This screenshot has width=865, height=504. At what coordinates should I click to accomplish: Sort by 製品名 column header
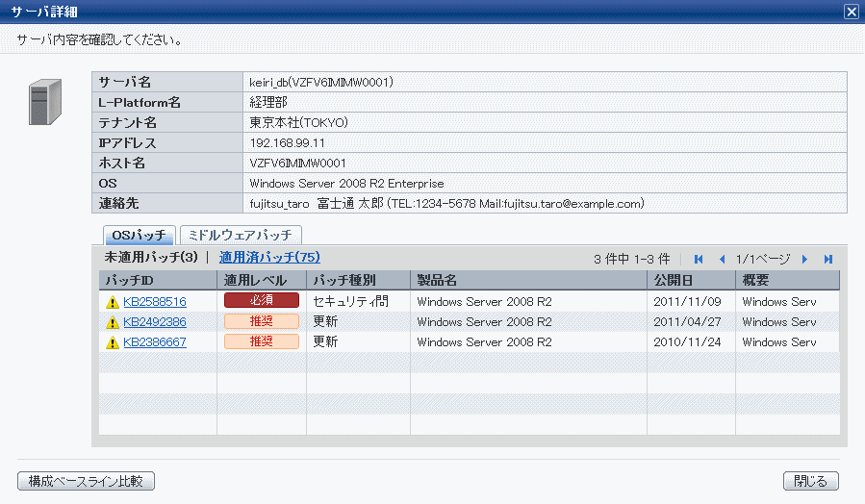click(x=528, y=280)
